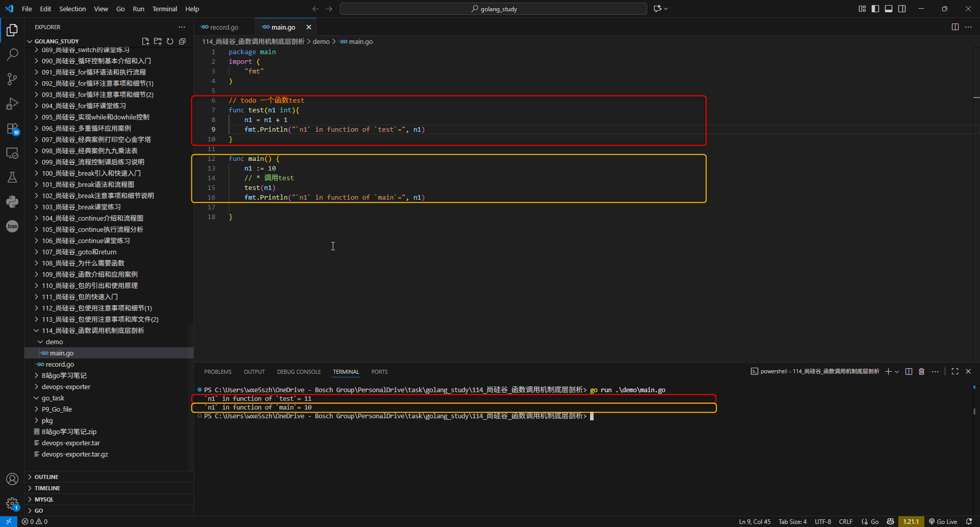Open the Search view in activity bar

12,54
